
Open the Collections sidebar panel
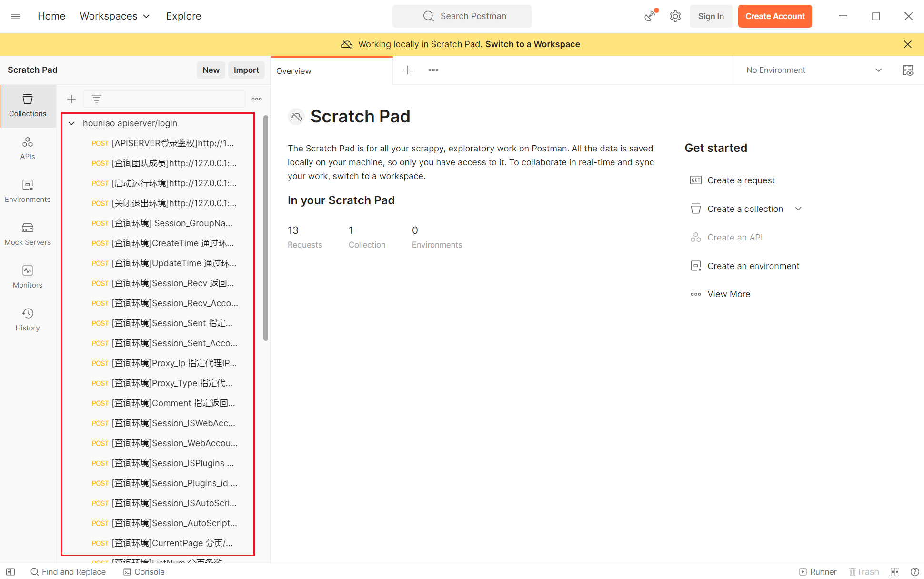click(x=28, y=106)
